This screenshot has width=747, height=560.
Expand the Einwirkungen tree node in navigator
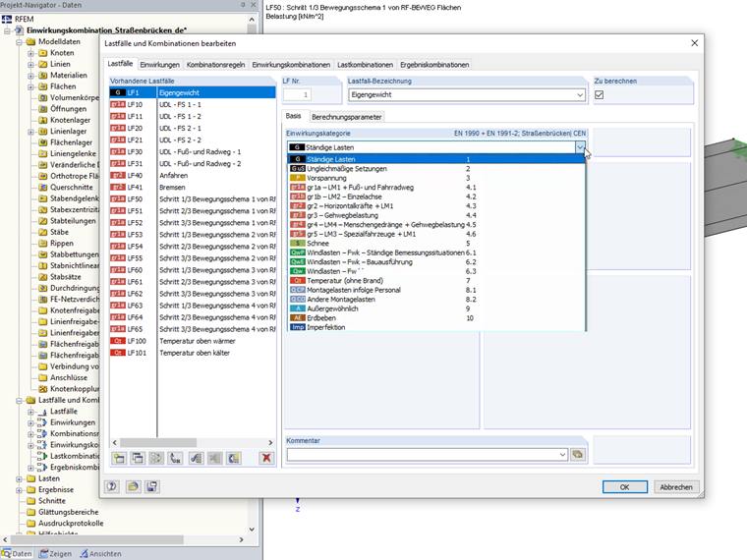(30, 422)
